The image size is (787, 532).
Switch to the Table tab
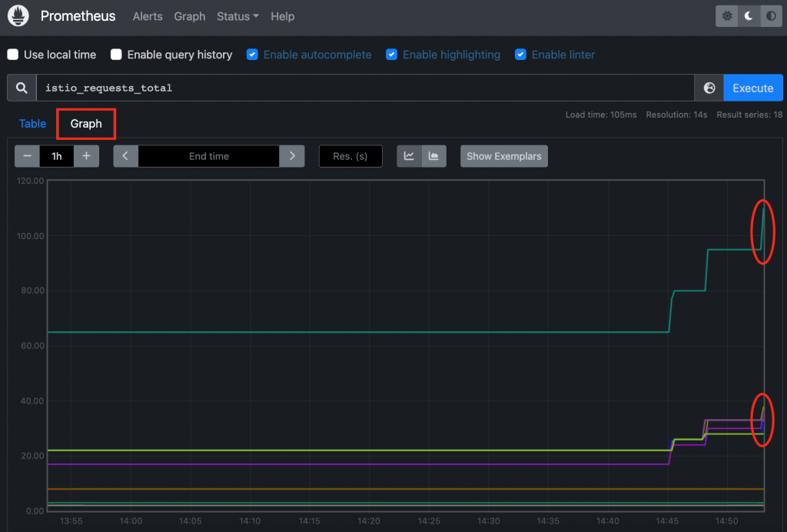(32, 124)
